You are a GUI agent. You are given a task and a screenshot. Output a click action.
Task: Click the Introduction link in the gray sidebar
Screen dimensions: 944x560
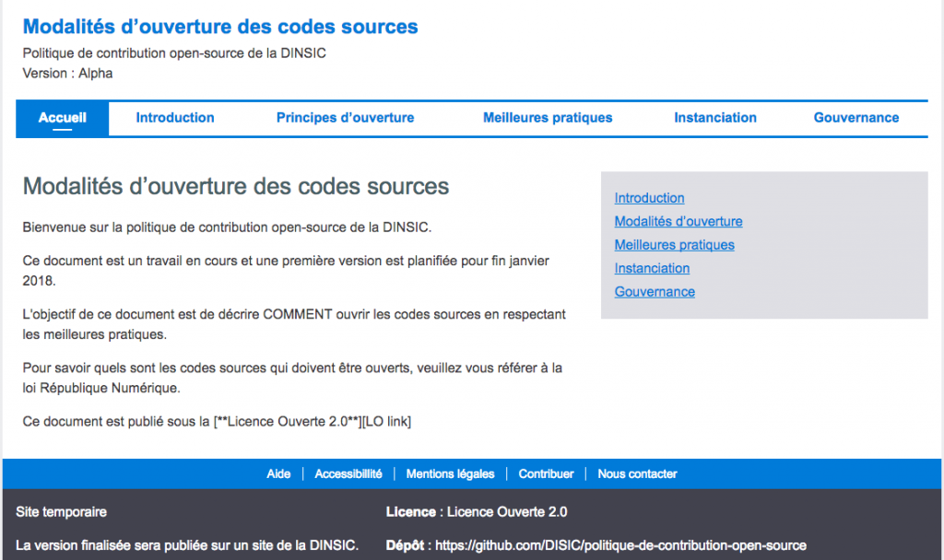tap(650, 198)
